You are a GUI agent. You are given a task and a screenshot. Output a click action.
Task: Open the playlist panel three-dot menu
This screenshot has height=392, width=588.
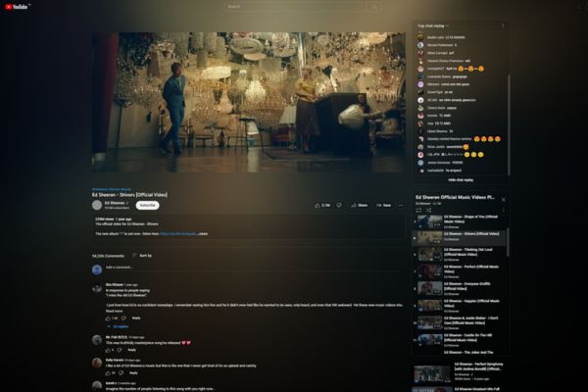504,210
